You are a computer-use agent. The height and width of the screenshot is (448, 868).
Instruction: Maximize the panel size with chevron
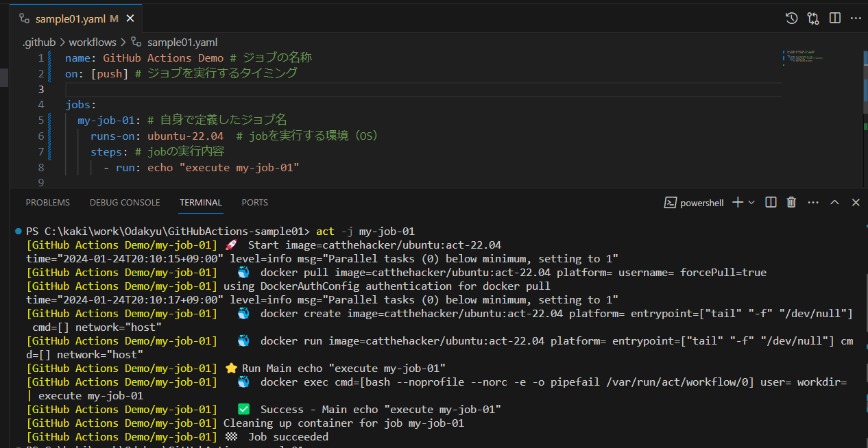[834, 202]
